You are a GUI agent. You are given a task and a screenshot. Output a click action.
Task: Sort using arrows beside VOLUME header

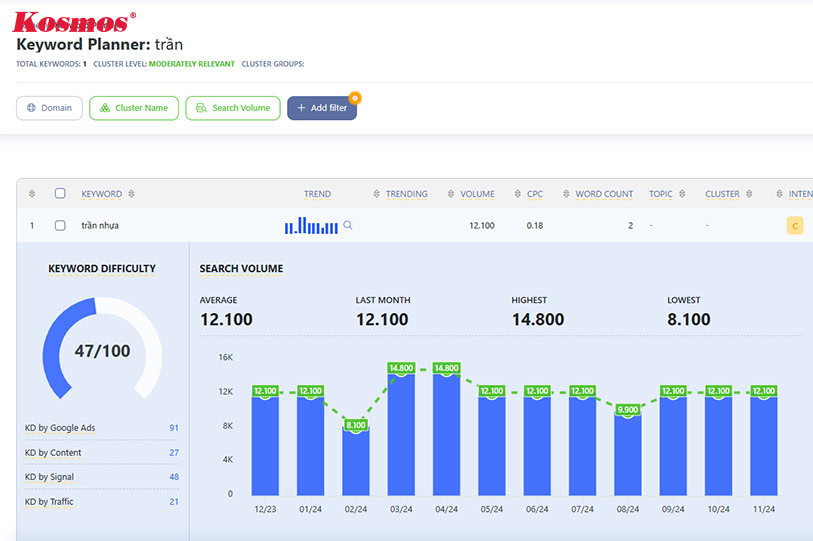451,194
